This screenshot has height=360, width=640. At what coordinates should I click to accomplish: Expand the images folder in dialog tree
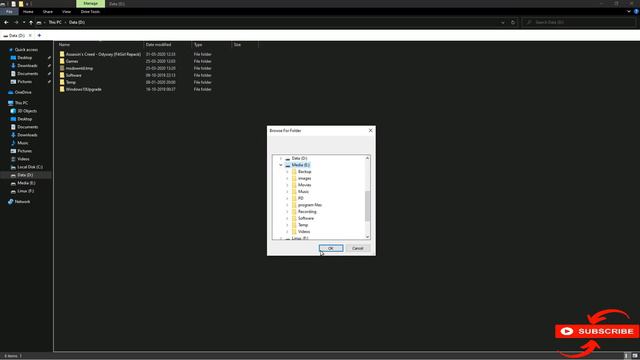point(287,178)
